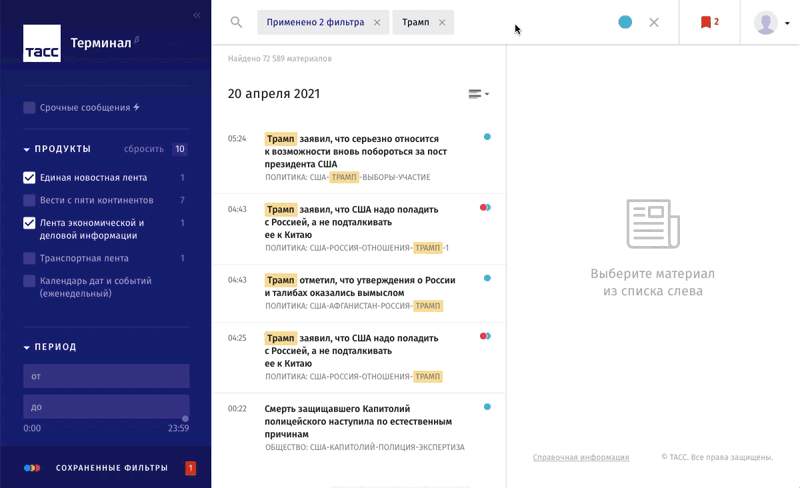Screen dimensions: 800x488
Task: Remove the 'Трамп' search chip
Action: 442,22
